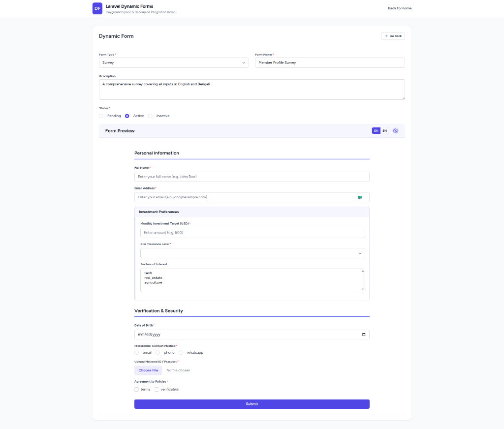Click the Personal Information heading
The height and width of the screenshot is (429, 504).
[x=157, y=153]
